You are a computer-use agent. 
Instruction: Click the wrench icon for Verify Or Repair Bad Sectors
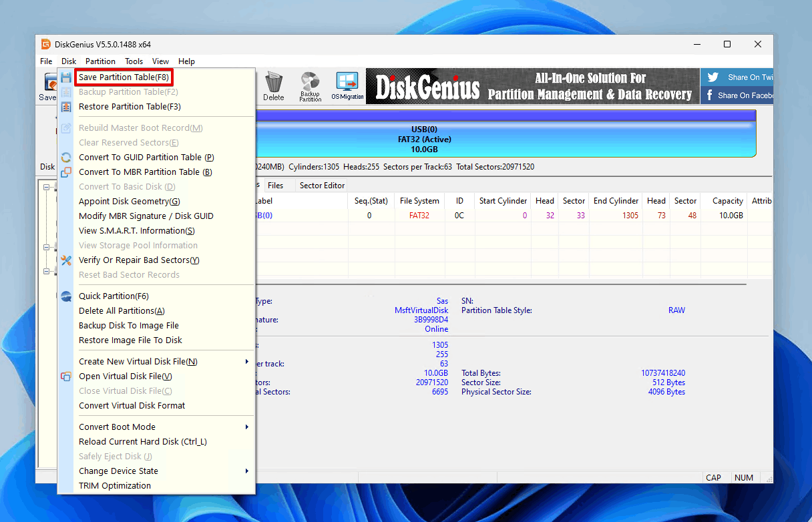[66, 260]
